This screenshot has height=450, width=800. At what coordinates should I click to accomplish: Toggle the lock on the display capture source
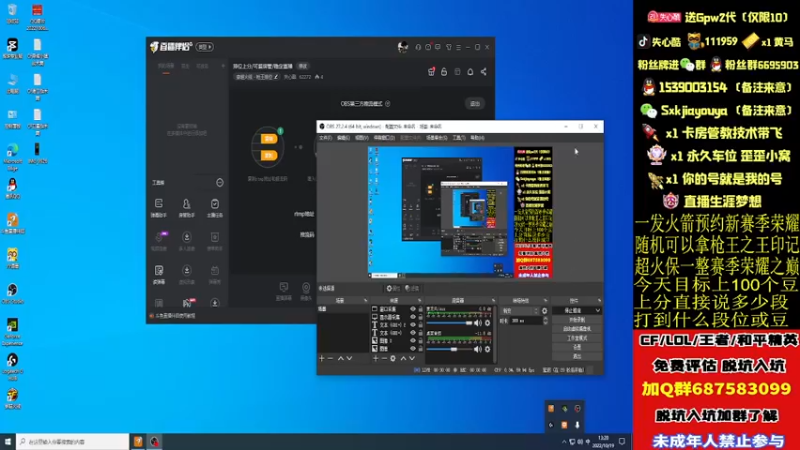coord(420,317)
